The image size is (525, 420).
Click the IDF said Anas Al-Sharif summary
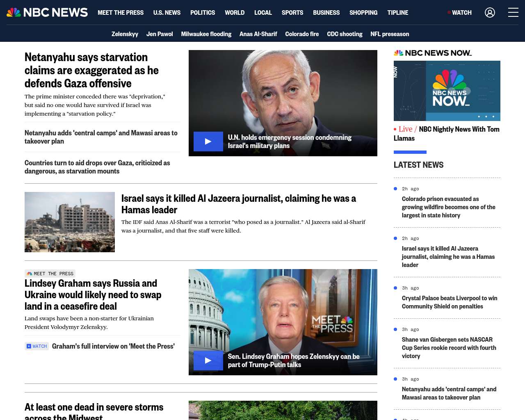click(x=243, y=226)
